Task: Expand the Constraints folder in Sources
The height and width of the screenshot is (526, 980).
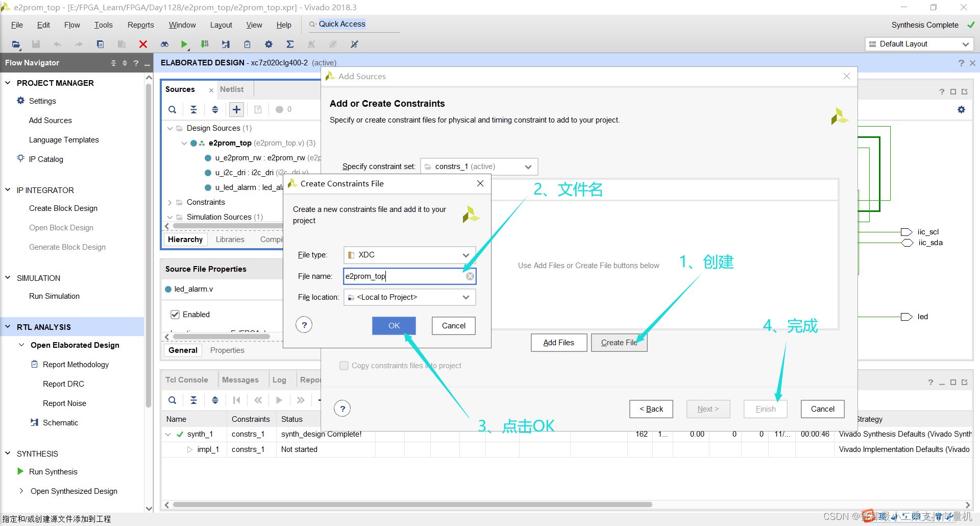Action: (x=170, y=203)
